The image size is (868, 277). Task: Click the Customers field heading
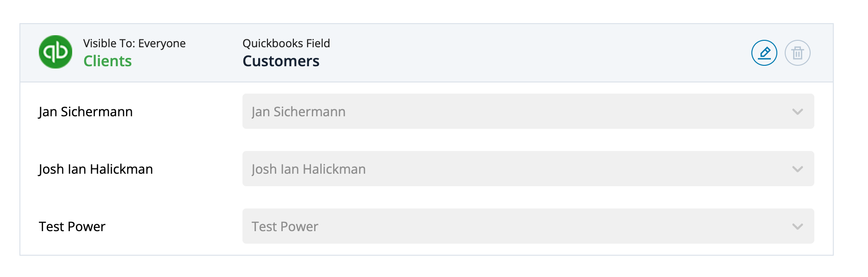point(281,61)
